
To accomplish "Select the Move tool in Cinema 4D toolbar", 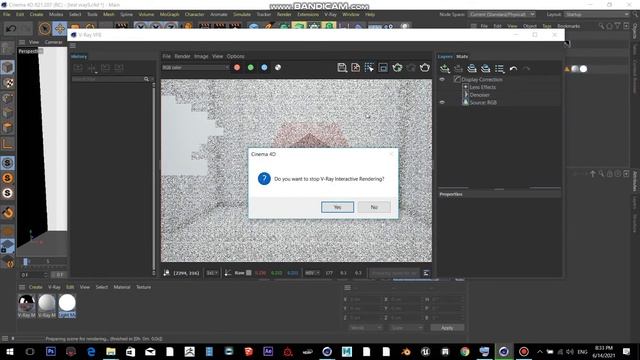I will coord(60,29).
